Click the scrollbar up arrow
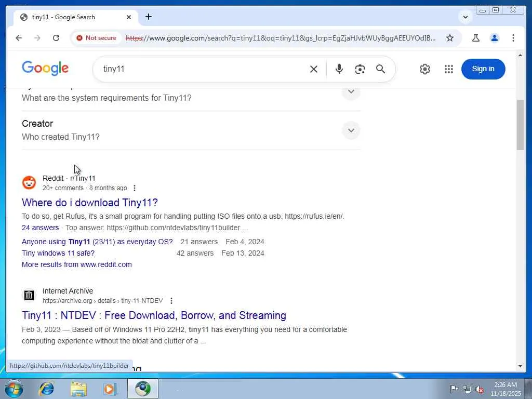 coord(520,55)
